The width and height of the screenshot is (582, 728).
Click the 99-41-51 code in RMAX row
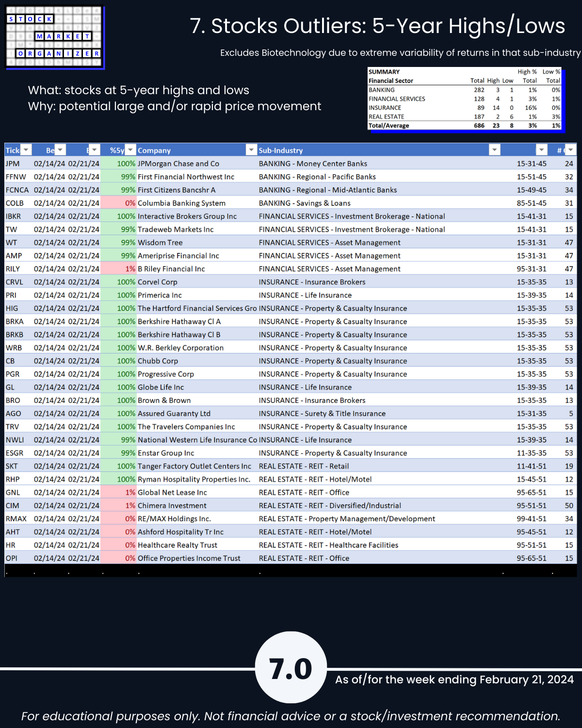(x=532, y=518)
